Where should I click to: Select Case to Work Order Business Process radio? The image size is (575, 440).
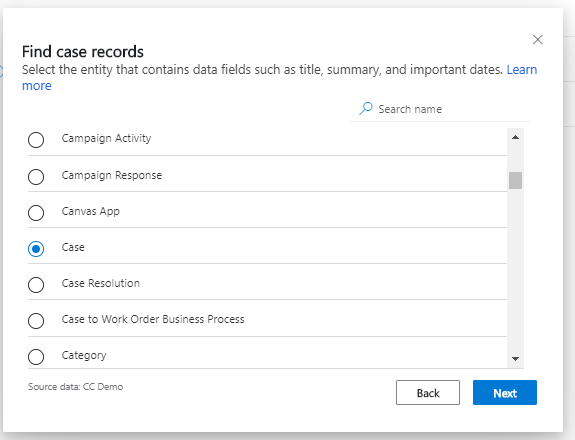click(x=36, y=320)
